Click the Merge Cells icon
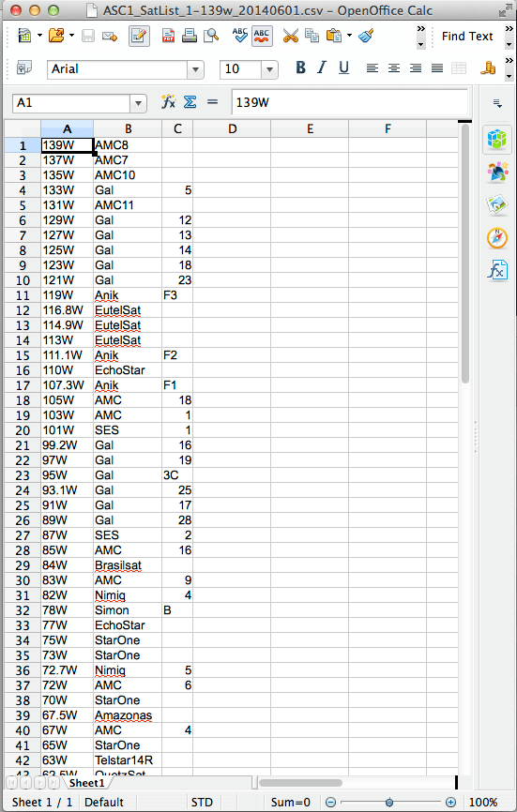 [x=459, y=68]
